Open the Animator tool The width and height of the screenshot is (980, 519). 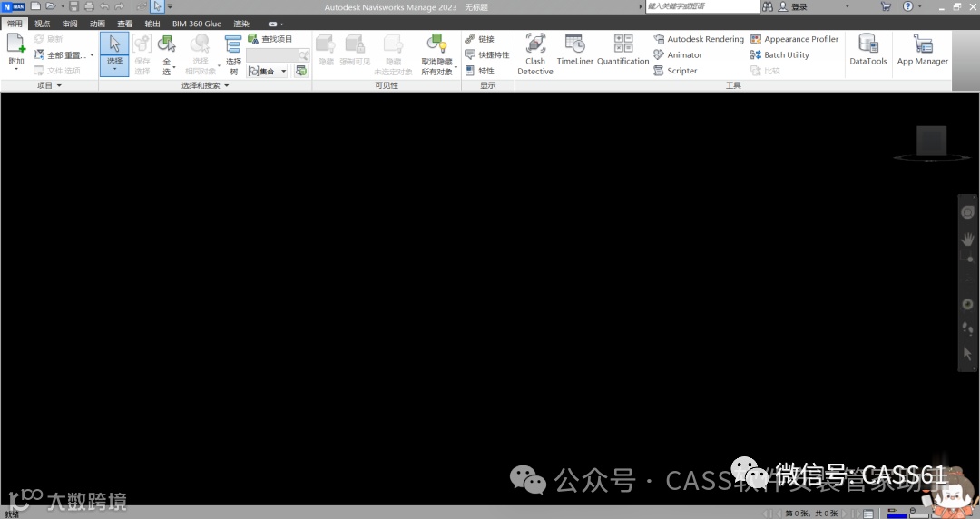pos(678,55)
